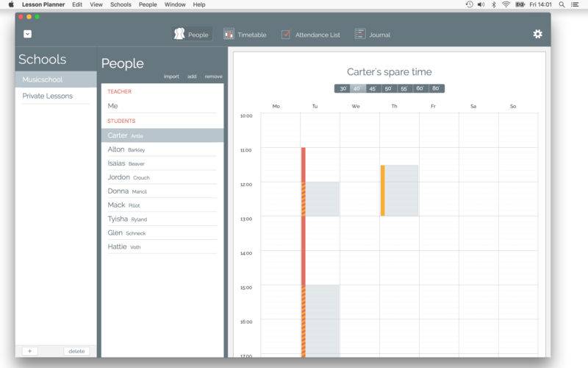Choose the 60' duration option
The width and height of the screenshot is (588, 368).
[x=420, y=88]
